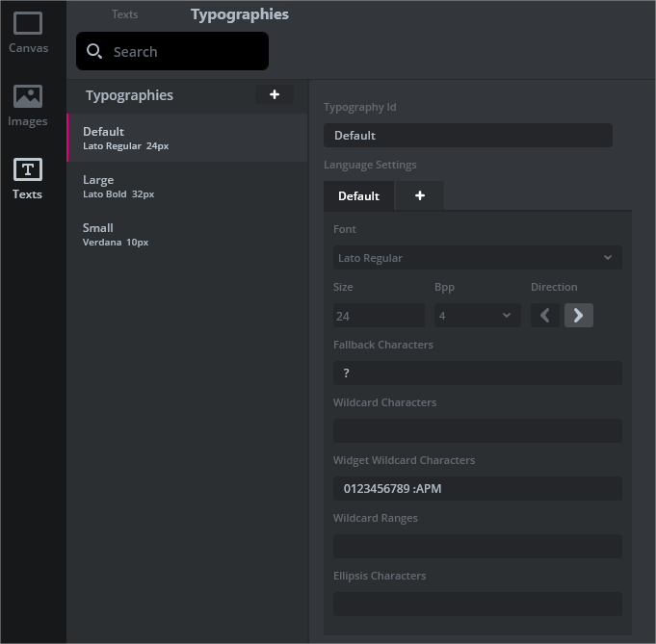The image size is (656, 644).
Task: Select the Default typography entry
Action: click(188, 138)
